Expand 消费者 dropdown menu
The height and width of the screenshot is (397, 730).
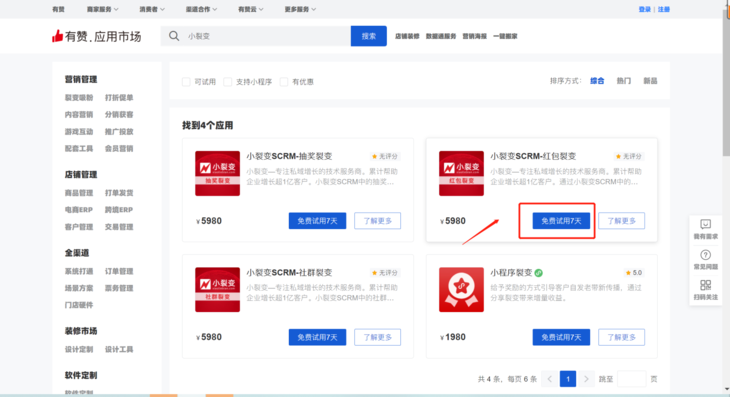[x=152, y=9]
